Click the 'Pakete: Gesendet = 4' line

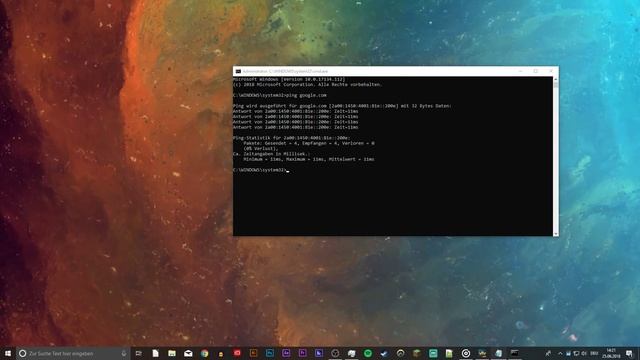click(x=309, y=143)
